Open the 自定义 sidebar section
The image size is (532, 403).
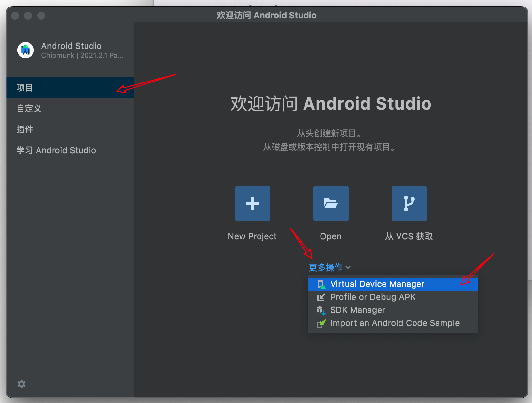pos(70,108)
